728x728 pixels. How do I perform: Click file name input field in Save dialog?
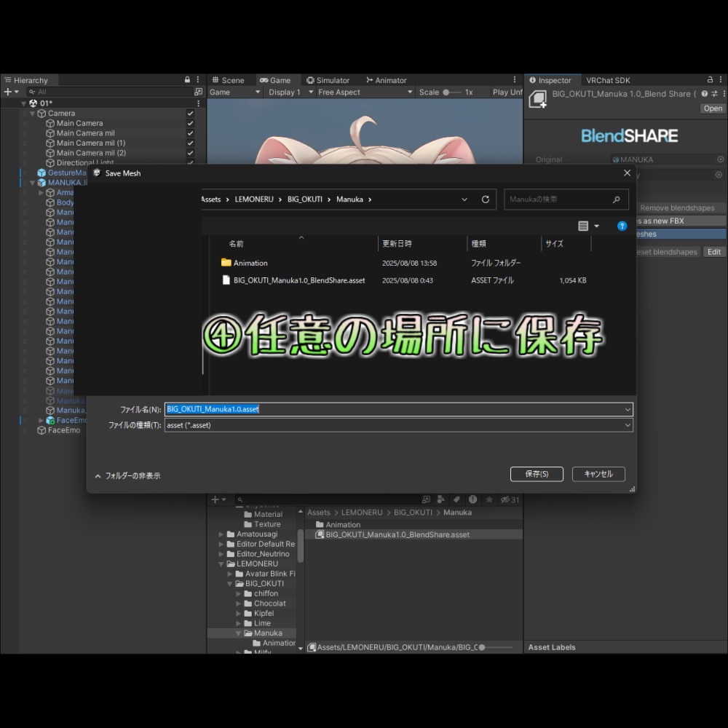[x=399, y=409]
